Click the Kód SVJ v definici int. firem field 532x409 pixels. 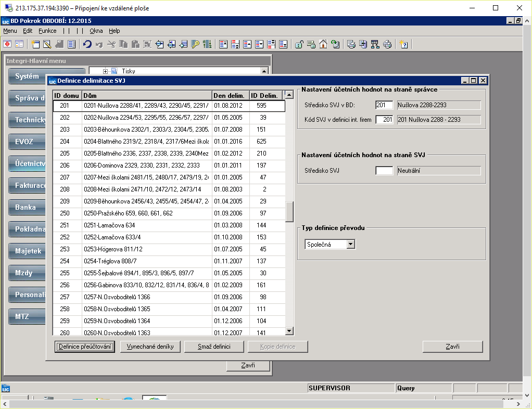point(384,120)
